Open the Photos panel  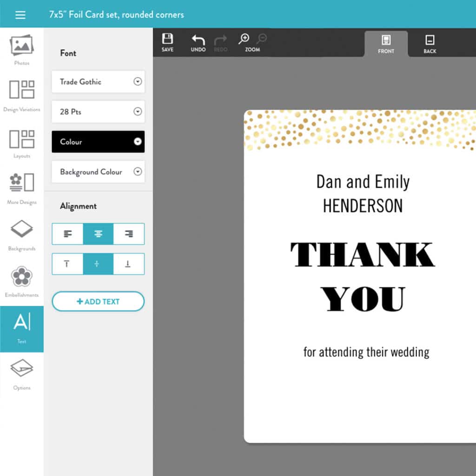click(21, 50)
